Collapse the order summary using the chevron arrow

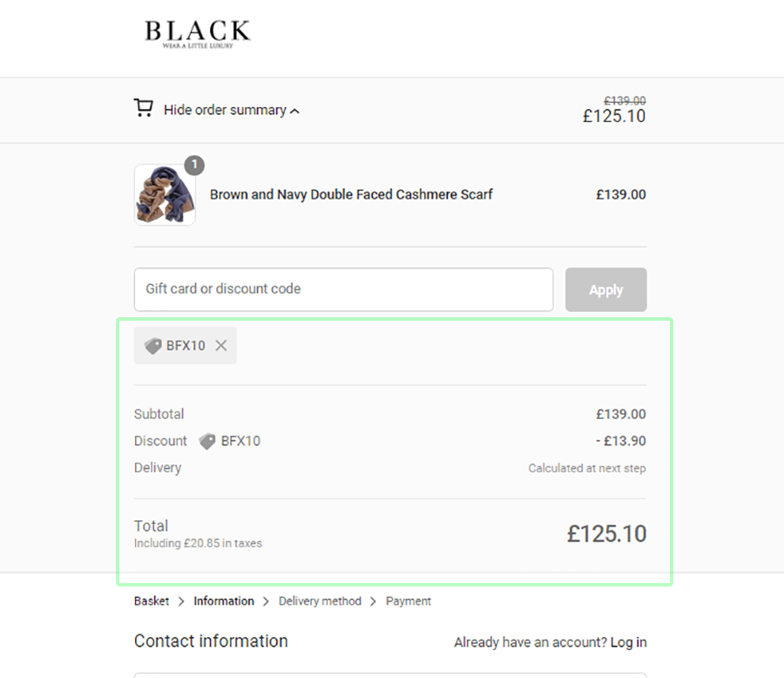[294, 112]
